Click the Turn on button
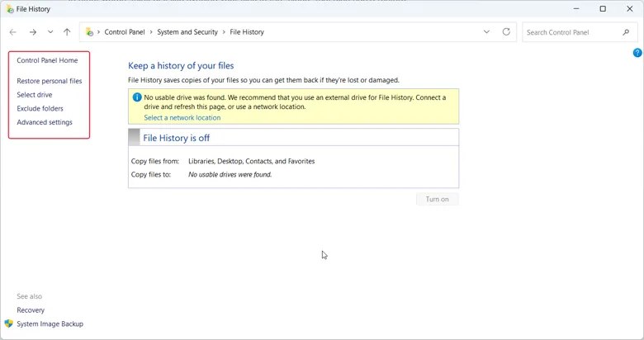The image size is (644, 340). click(438, 199)
